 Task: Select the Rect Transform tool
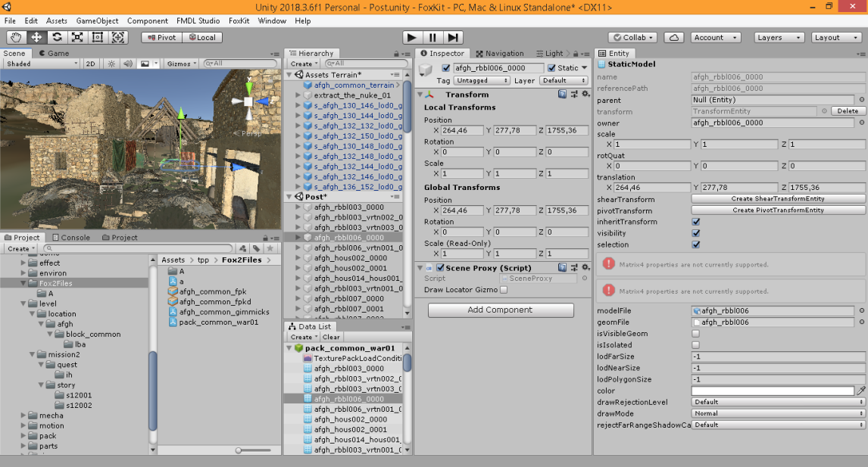(x=98, y=37)
